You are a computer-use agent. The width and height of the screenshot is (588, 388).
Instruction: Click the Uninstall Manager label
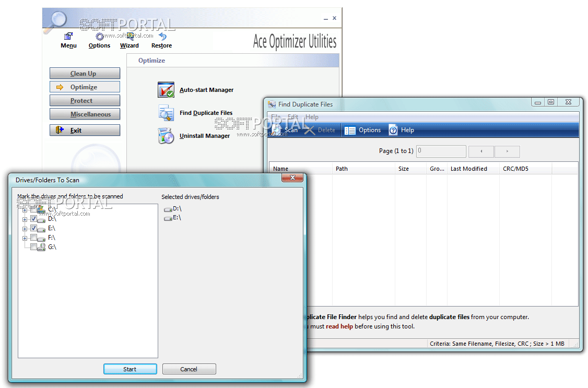(x=205, y=136)
